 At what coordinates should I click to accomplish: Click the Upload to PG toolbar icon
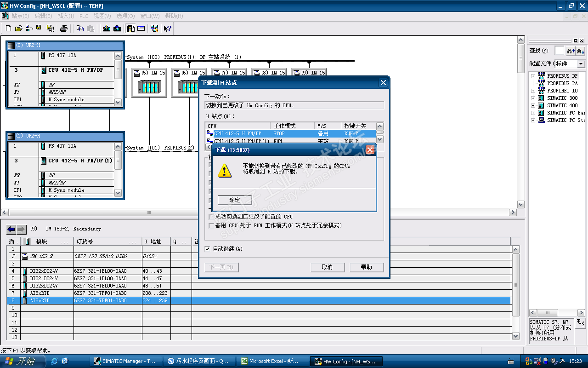[117, 29]
